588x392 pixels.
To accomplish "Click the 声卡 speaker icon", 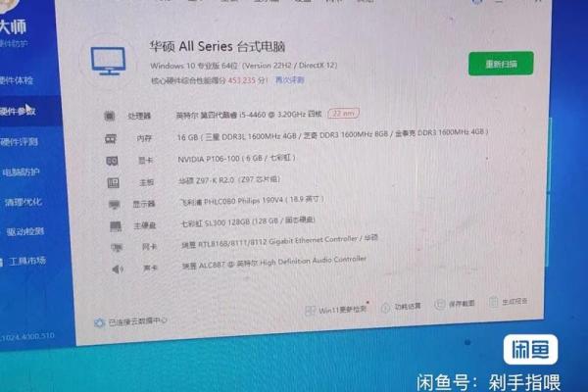I will coord(118,269).
